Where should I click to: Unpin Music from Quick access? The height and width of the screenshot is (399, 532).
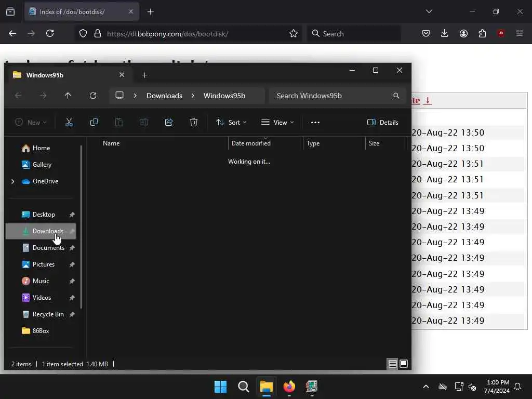click(x=72, y=281)
